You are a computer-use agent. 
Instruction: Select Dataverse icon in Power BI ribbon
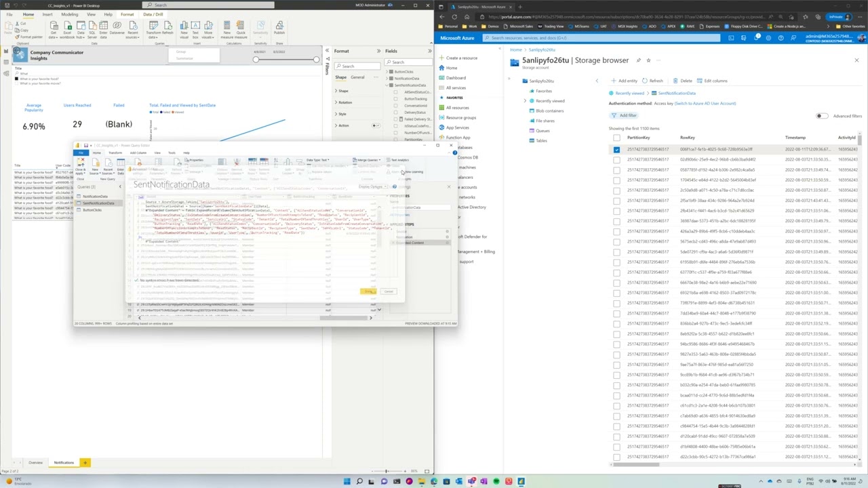(x=117, y=27)
